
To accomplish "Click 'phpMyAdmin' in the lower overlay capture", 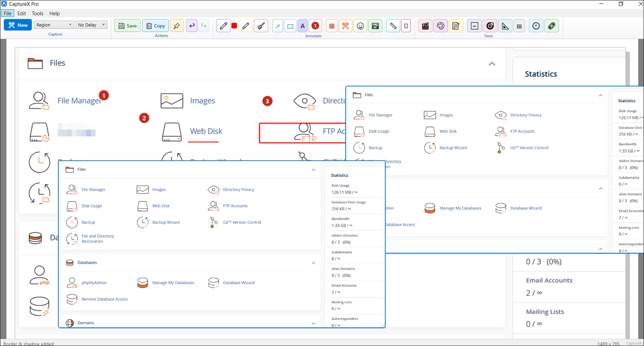I will click(x=94, y=283).
